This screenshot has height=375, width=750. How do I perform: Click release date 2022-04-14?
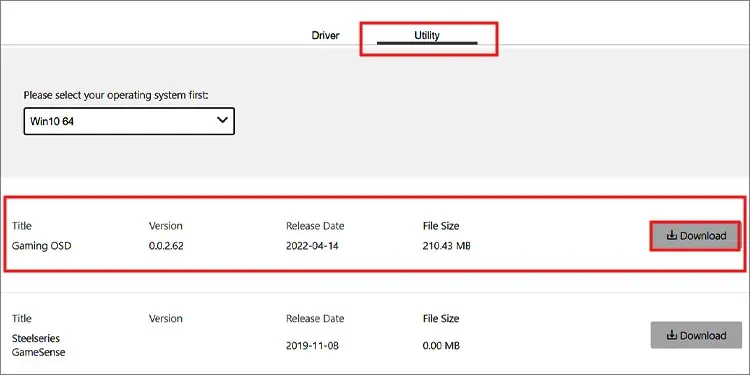(x=312, y=246)
